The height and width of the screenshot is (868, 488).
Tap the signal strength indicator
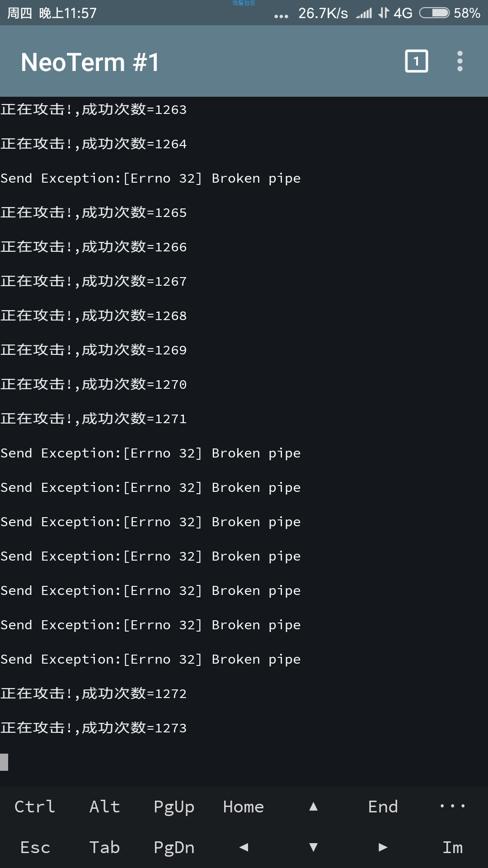tap(364, 13)
